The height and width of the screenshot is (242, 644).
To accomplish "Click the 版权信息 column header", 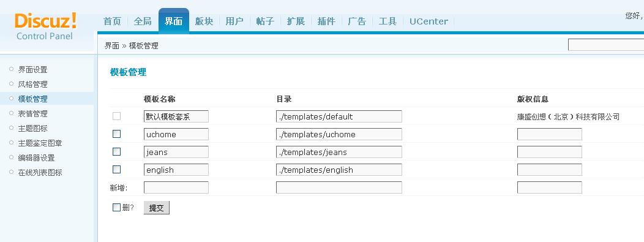I will [533, 99].
